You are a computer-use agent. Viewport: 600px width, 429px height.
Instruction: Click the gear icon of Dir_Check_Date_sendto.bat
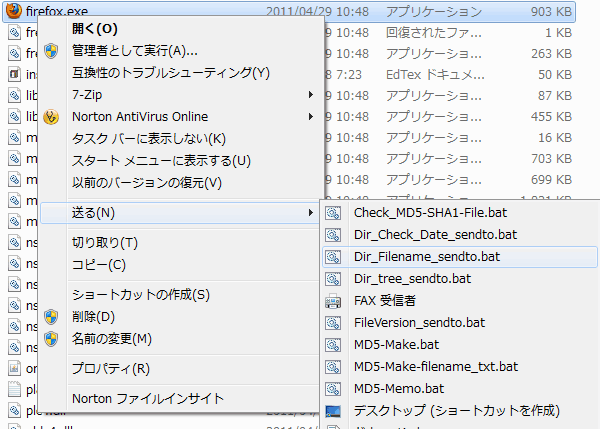coord(333,235)
